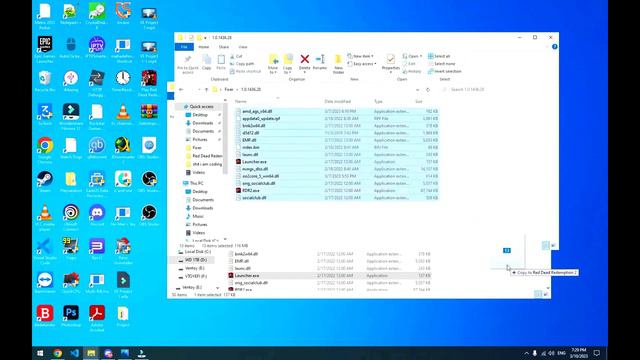The height and width of the screenshot is (360, 640).
Task: Open the taskbar notification center icon
Action: (x=597, y=353)
